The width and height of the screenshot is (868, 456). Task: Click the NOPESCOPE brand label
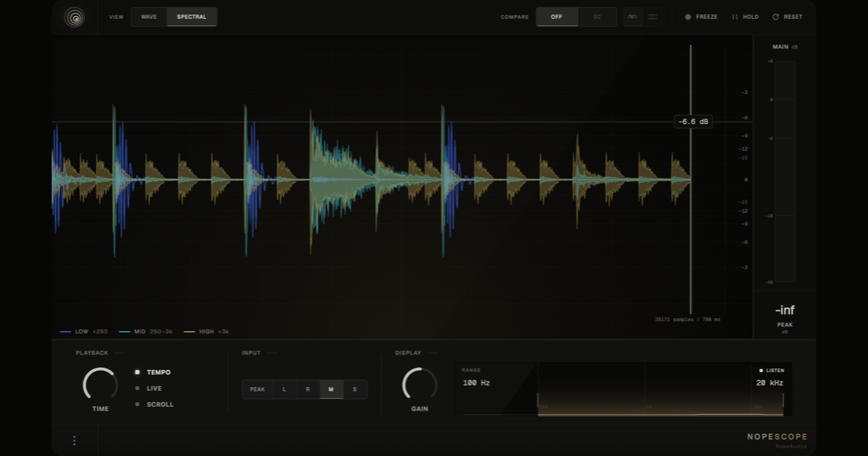tap(777, 436)
